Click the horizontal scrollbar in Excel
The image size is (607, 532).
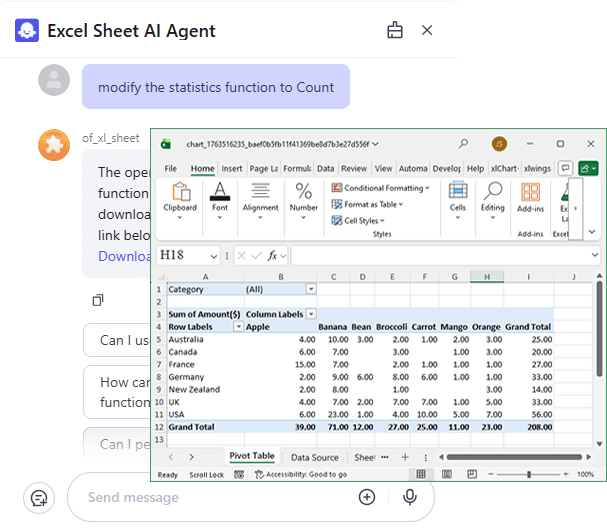[514, 457]
